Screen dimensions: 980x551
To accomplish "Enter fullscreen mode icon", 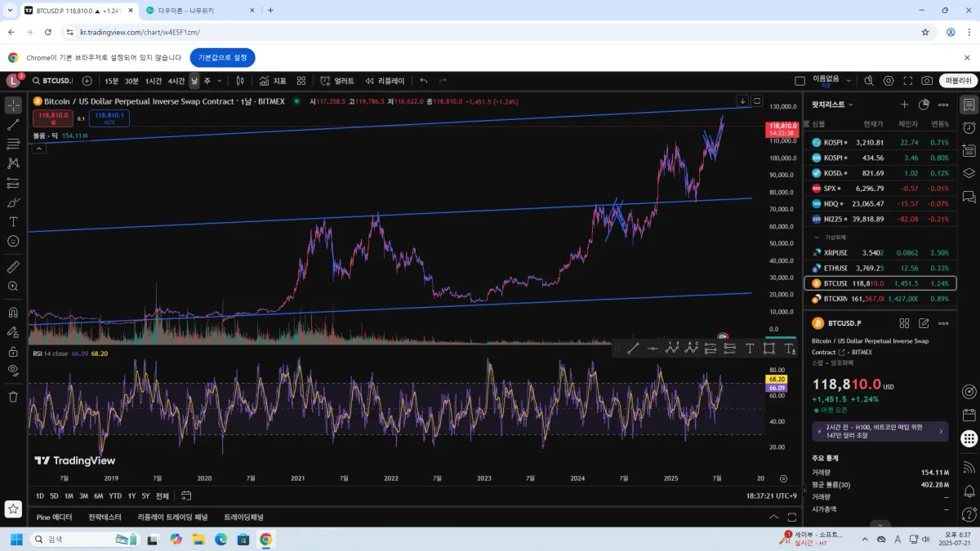I will (x=907, y=81).
